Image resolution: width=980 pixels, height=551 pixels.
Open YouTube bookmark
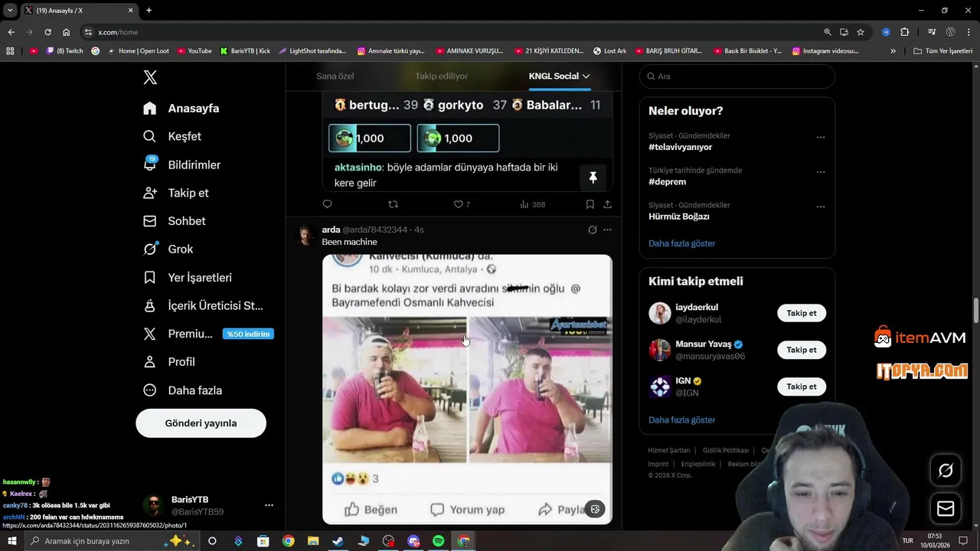pyautogui.click(x=194, y=51)
